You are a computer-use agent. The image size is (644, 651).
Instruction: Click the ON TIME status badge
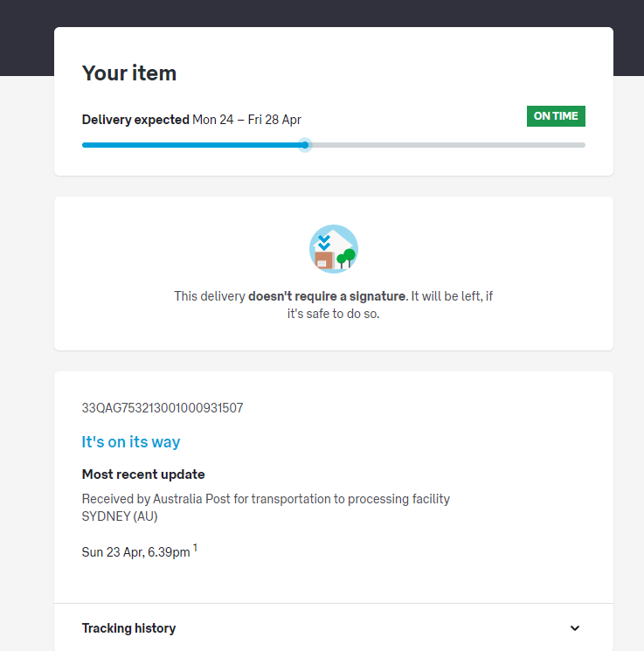pyautogui.click(x=556, y=116)
